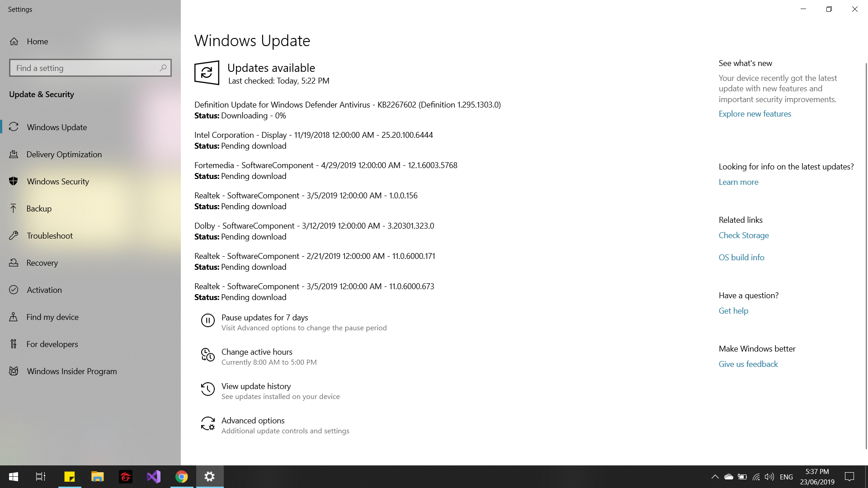This screenshot has width=868, height=488.
Task: Go to Home in Settings sidebar
Action: click(x=90, y=42)
